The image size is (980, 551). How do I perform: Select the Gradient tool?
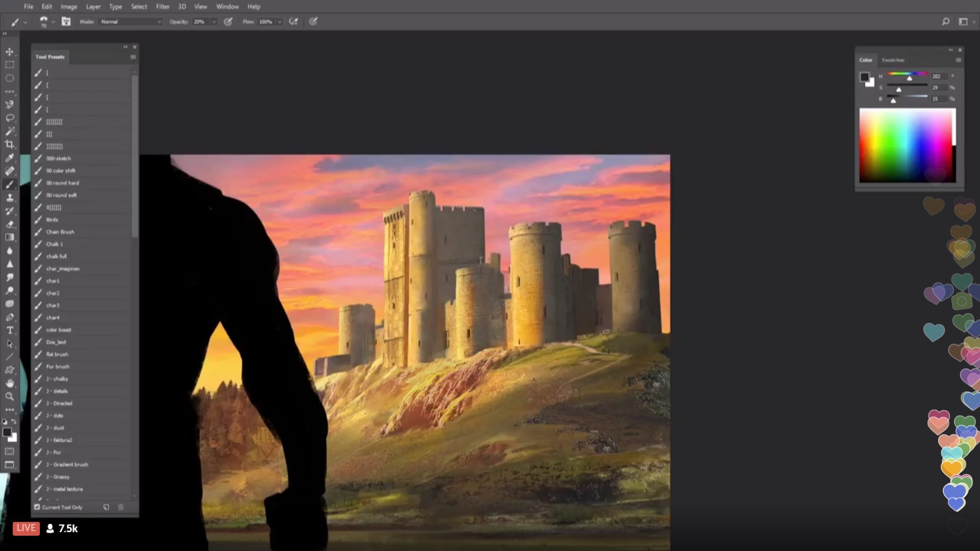coord(9,237)
